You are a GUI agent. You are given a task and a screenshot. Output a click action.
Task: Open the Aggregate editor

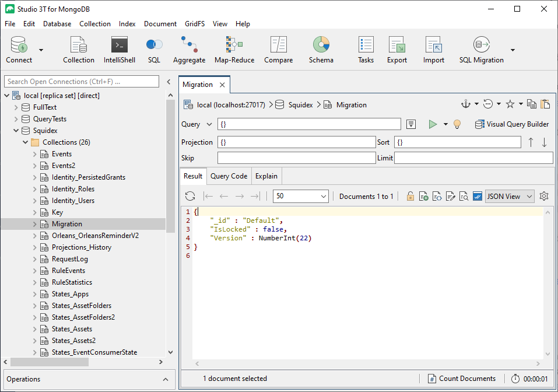click(x=189, y=50)
